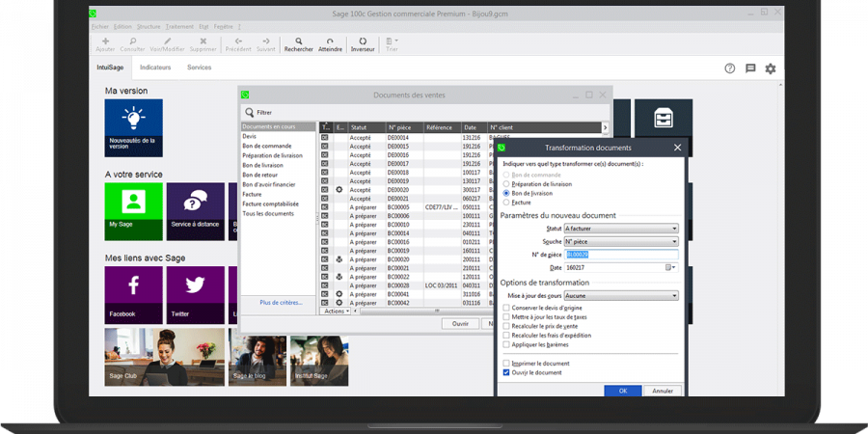Image resolution: width=868 pixels, height=434 pixels.
Task: Open the Facebook tile
Action: (133, 295)
